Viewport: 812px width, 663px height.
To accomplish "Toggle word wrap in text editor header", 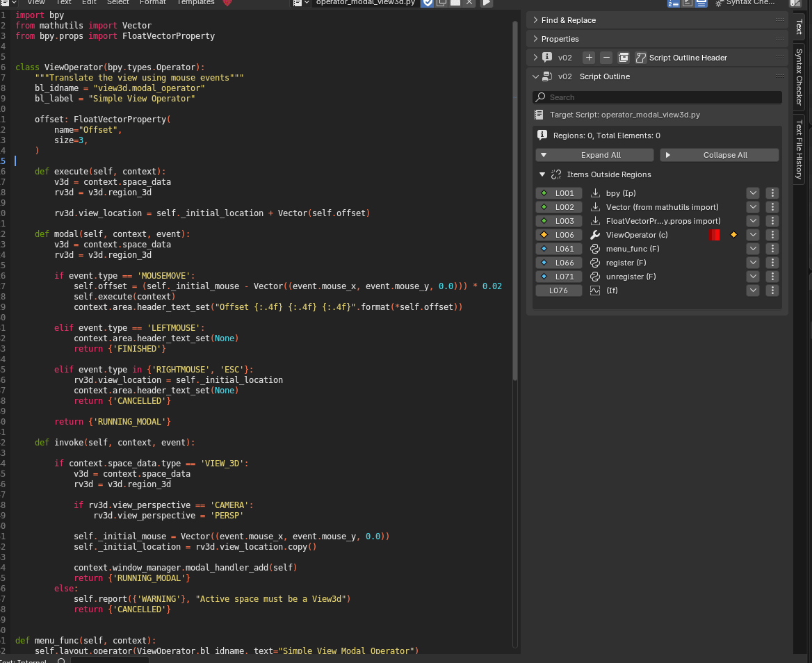I will [x=687, y=3].
